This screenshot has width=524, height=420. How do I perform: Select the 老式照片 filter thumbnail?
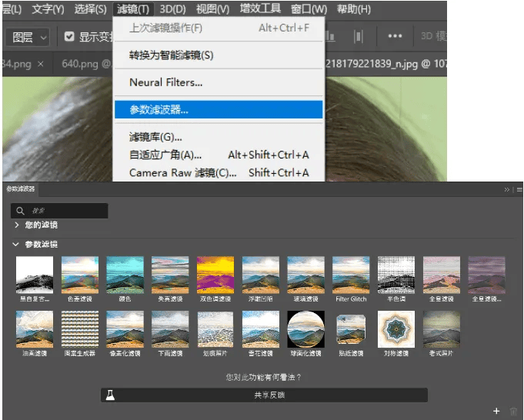click(442, 329)
